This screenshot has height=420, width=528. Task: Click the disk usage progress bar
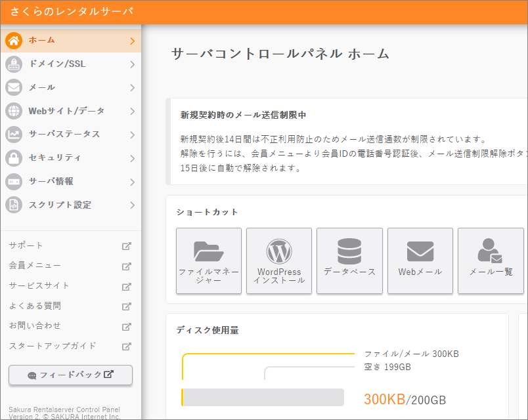pyautogui.click(x=263, y=398)
